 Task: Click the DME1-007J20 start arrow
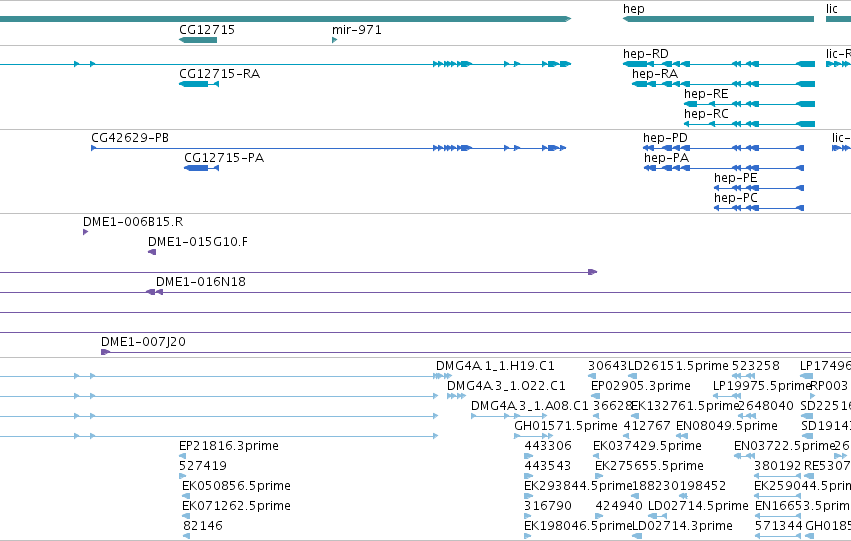click(105, 352)
